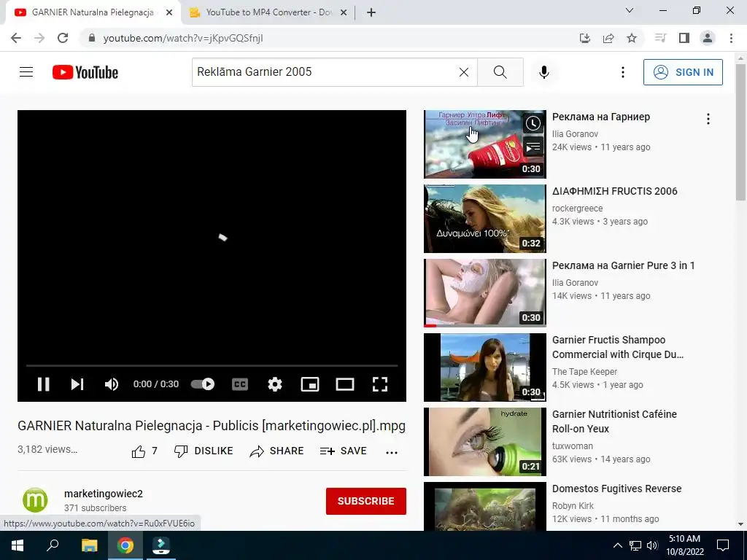747x560 pixels.
Task: Subscribe to marketingowiec2
Action: coord(366,501)
